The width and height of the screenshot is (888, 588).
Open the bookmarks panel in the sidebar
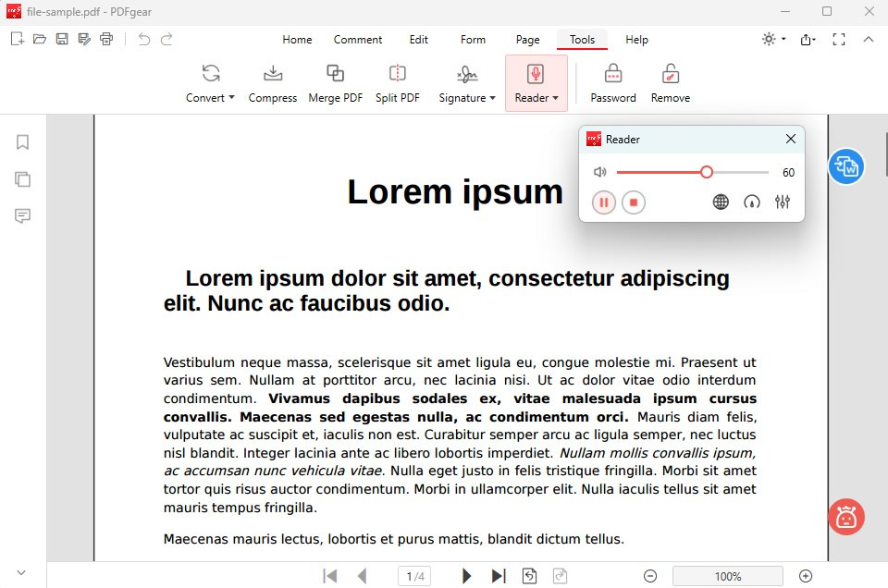23,142
